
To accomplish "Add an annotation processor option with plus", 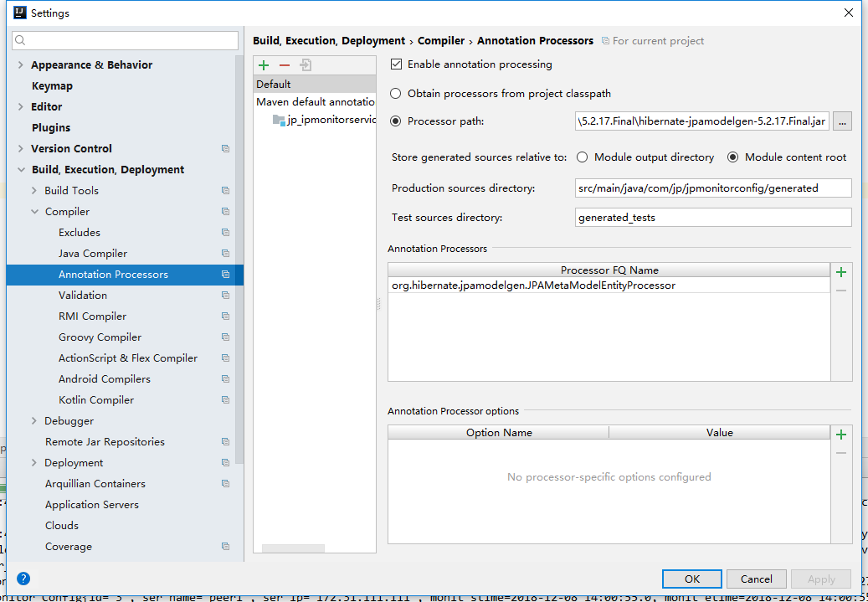I will (x=841, y=435).
